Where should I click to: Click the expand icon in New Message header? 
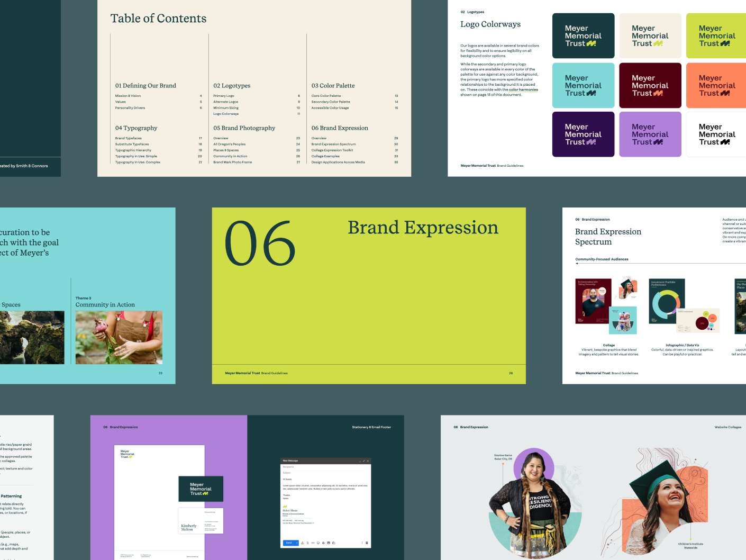(363, 460)
